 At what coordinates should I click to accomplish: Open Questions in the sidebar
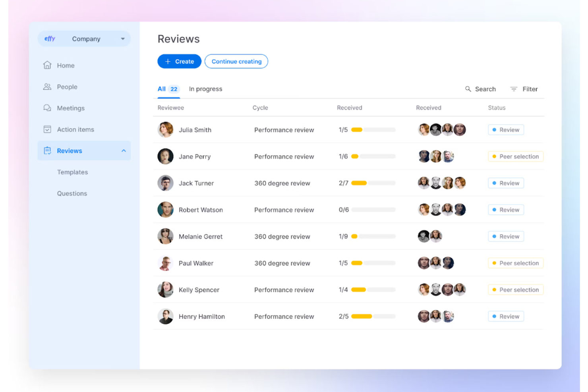pos(72,193)
